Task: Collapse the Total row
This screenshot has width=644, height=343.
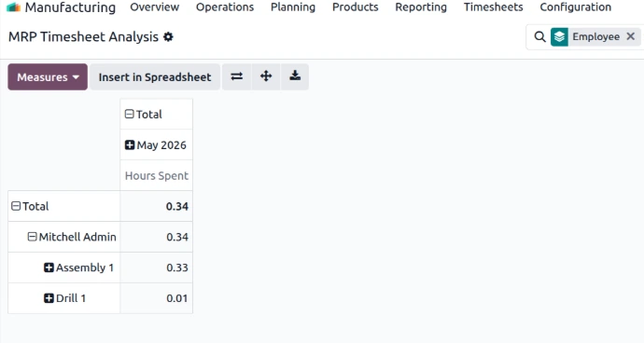Action: pos(30,206)
